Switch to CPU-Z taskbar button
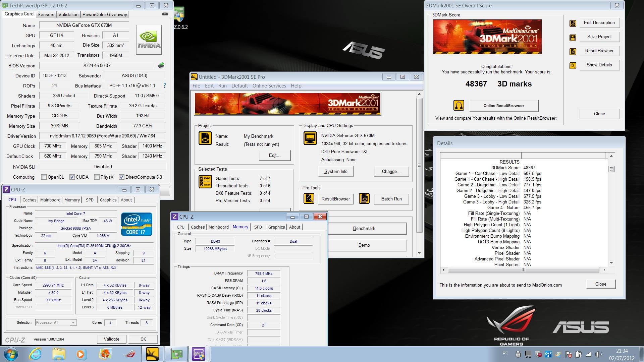This screenshot has height=362, width=644. pyautogui.click(x=199, y=354)
